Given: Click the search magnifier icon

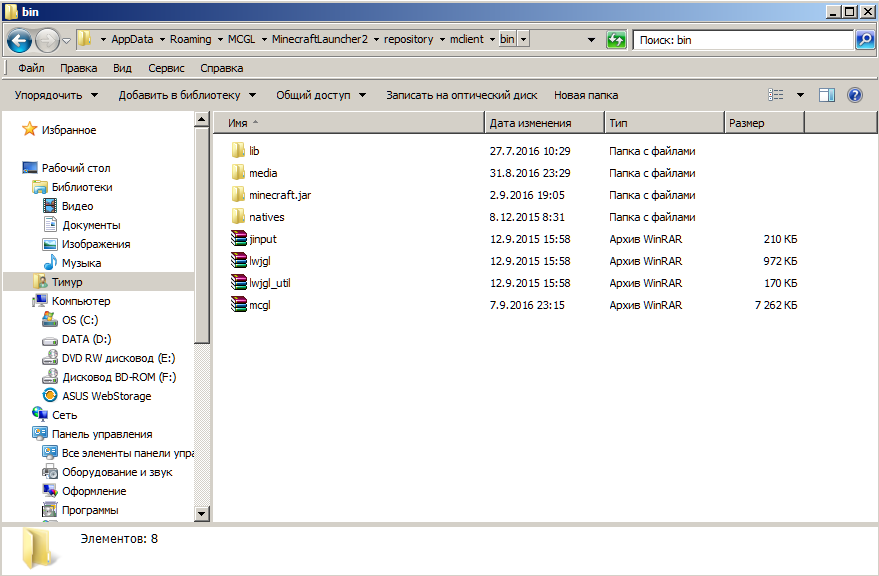Looking at the screenshot, I should (865, 40).
